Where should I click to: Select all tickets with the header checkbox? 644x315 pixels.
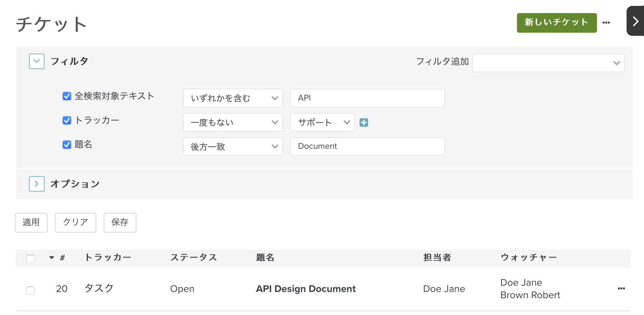click(x=31, y=258)
